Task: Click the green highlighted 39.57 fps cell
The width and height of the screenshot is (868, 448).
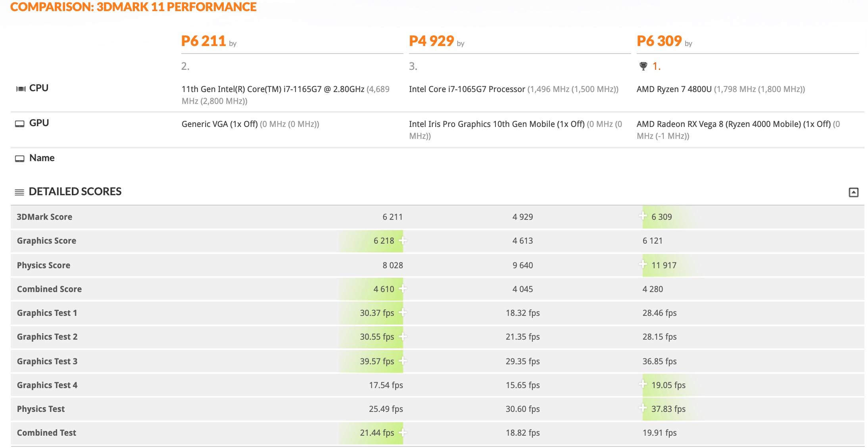Action: click(x=376, y=361)
